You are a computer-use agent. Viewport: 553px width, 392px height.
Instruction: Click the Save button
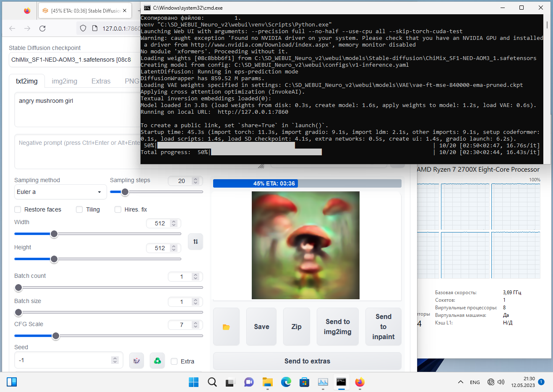(261, 327)
